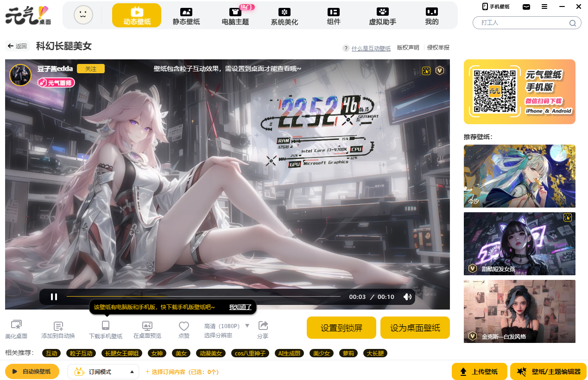Select the 萝莉 tag
Image resolution: width=588 pixels, height=380 pixels.
click(348, 354)
